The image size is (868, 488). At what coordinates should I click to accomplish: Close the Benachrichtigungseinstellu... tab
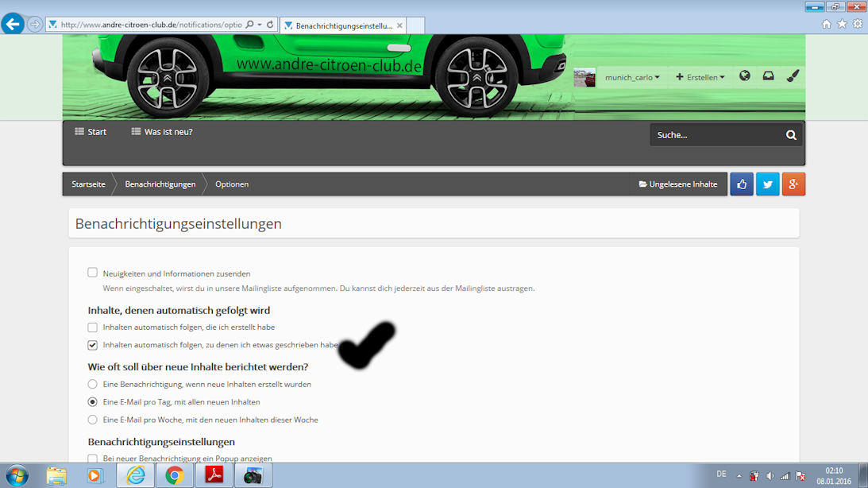click(x=399, y=25)
